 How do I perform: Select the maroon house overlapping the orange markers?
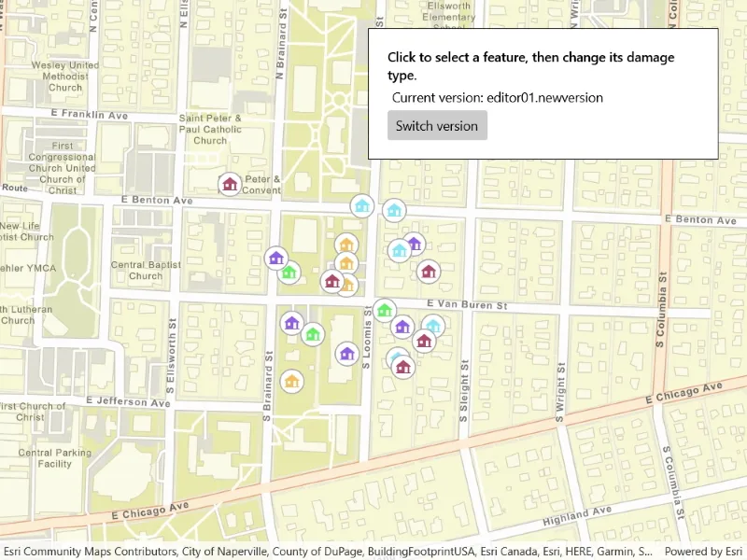pyautogui.click(x=332, y=282)
